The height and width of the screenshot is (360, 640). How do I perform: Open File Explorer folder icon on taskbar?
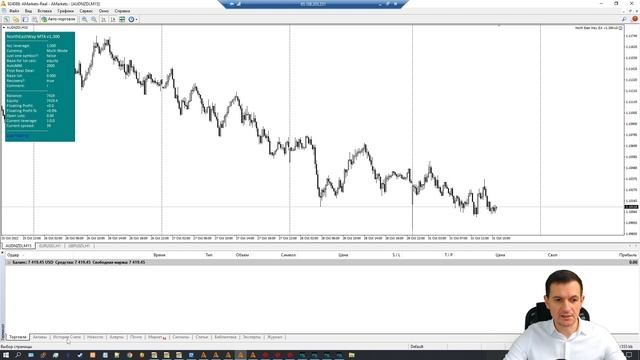coord(351,355)
